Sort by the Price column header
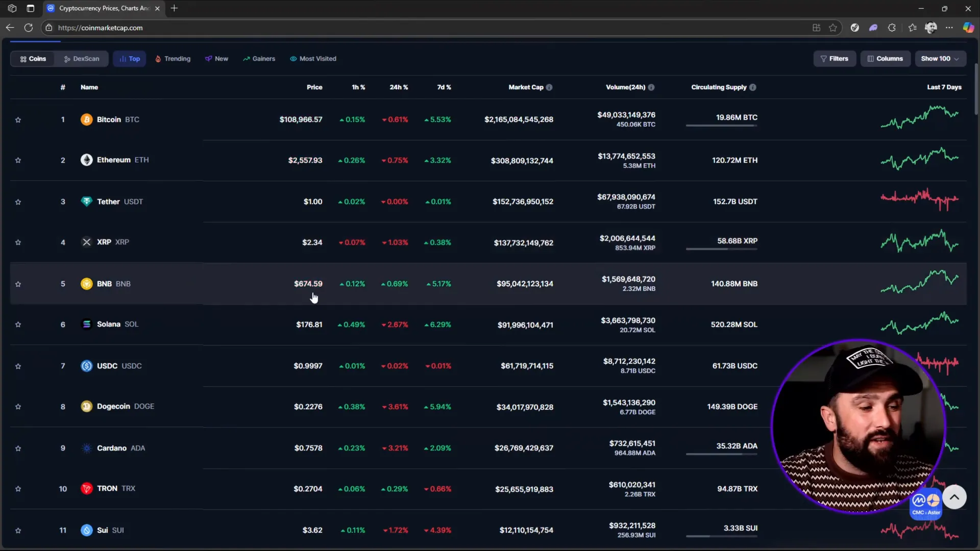The width and height of the screenshot is (980, 551). (x=314, y=87)
